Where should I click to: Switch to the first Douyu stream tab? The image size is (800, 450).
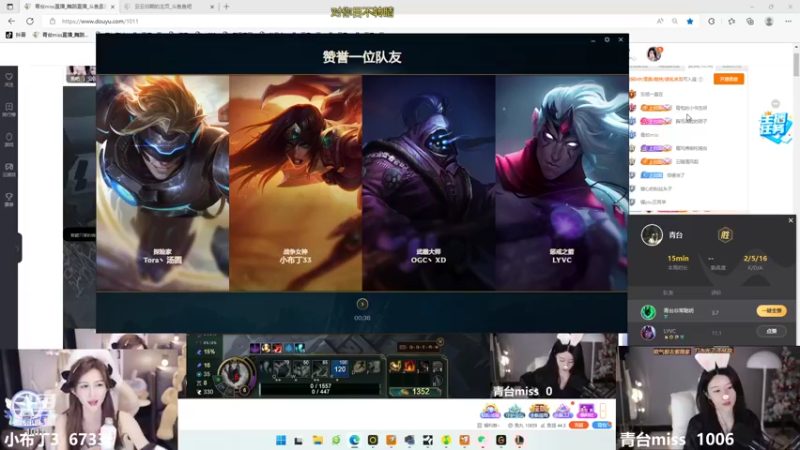pyautogui.click(x=69, y=7)
